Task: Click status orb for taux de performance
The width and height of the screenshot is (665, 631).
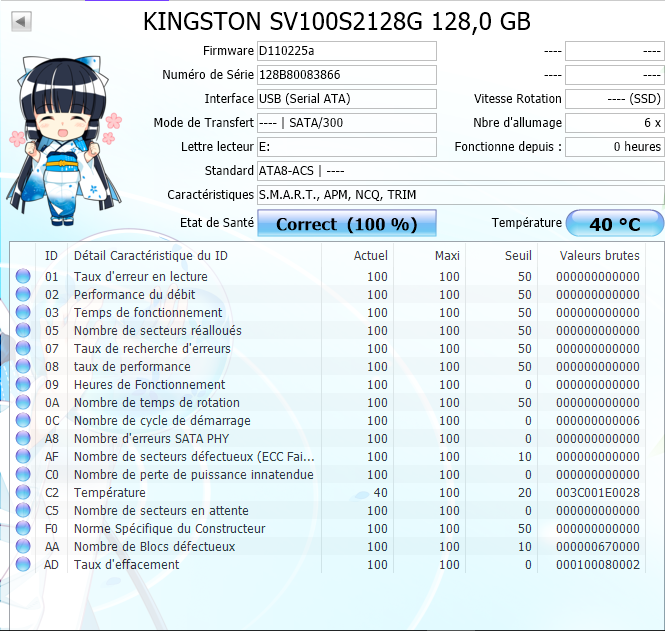Action: [23, 366]
